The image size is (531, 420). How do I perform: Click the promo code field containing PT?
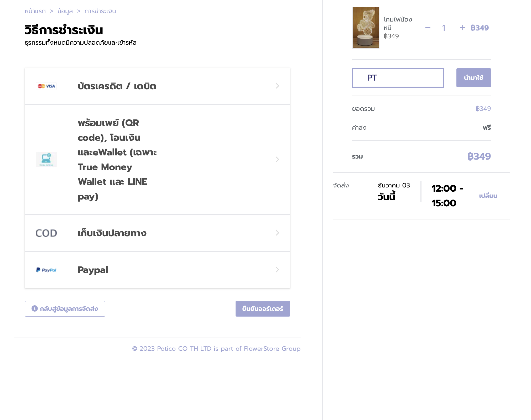tap(398, 78)
